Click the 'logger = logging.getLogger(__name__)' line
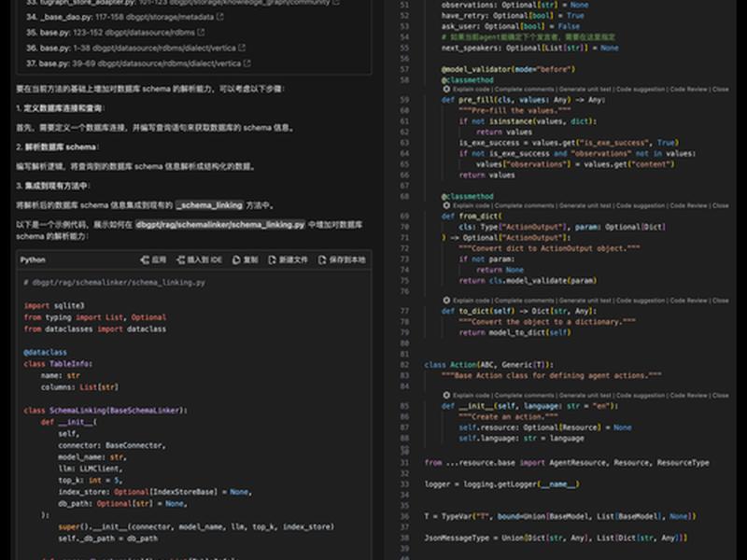This screenshot has height=560, width=747. [x=501, y=484]
